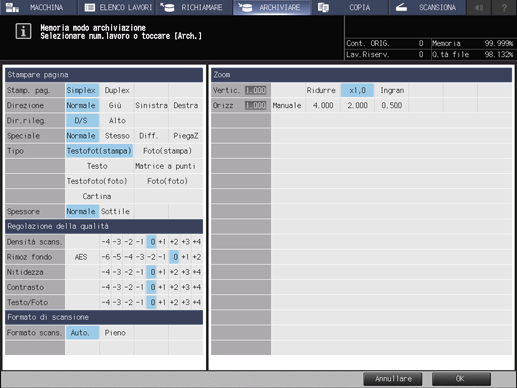
Task: Set Densità scans. to 0
Action: point(151,242)
